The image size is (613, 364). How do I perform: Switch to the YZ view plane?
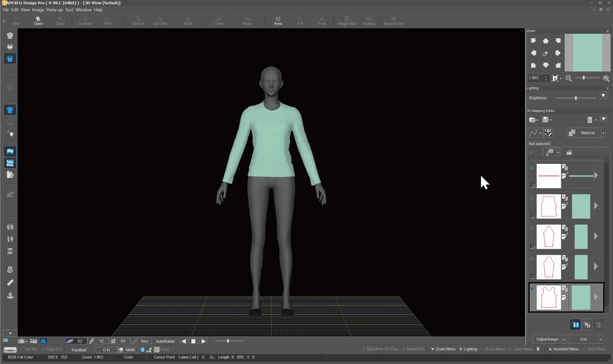[x=98, y=341]
